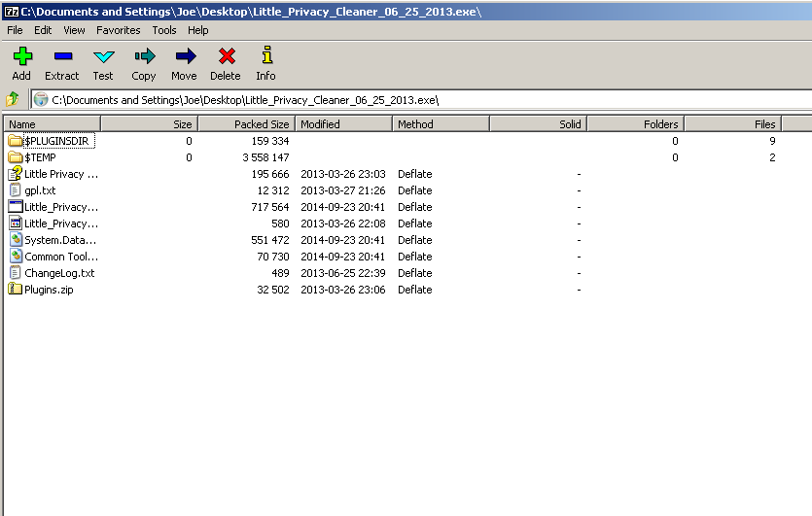Viewport: 812px width, 516px height.
Task: Click the $TEMP folder icon
Action: pyautogui.click(x=15, y=157)
